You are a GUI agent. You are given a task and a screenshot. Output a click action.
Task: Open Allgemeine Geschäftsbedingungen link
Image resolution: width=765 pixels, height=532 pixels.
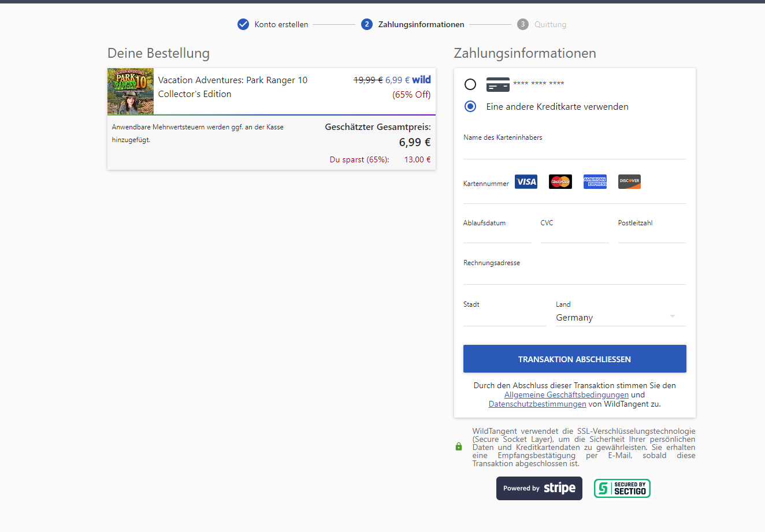pyautogui.click(x=566, y=395)
